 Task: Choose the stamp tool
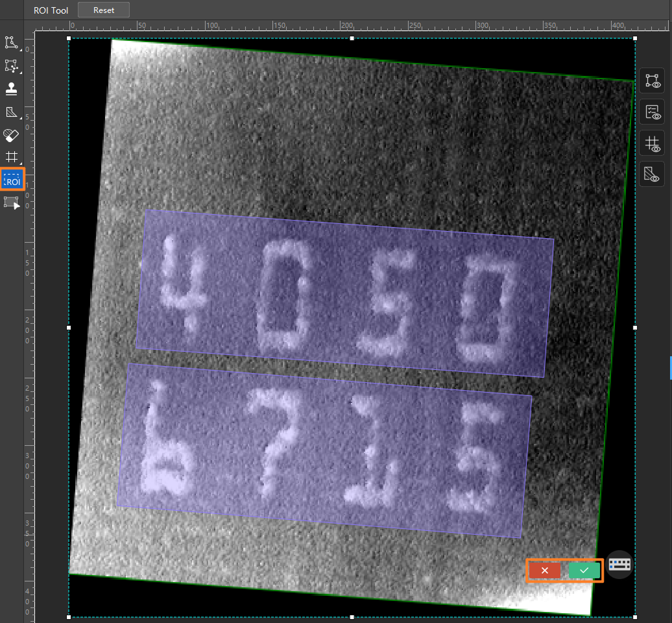(11, 89)
